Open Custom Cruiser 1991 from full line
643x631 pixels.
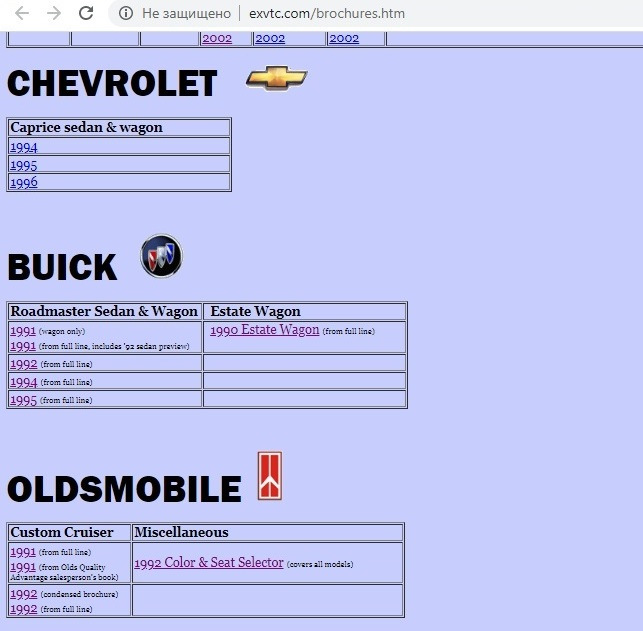click(23, 552)
